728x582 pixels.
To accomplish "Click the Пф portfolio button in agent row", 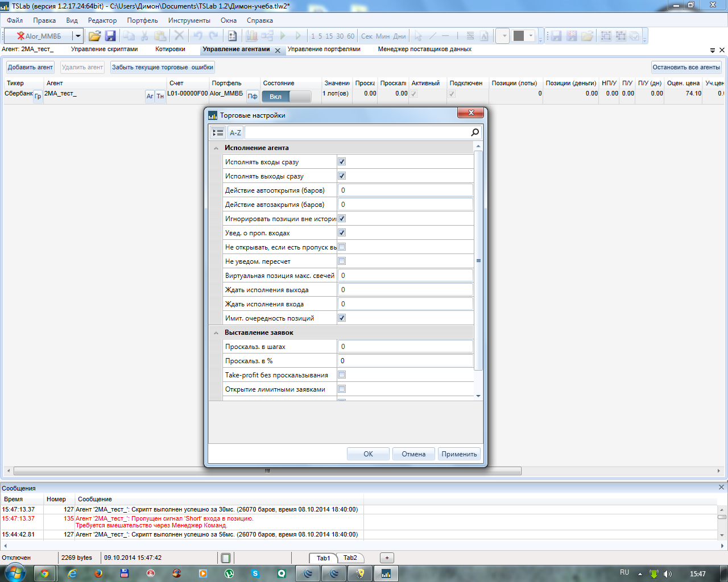I will [x=253, y=96].
